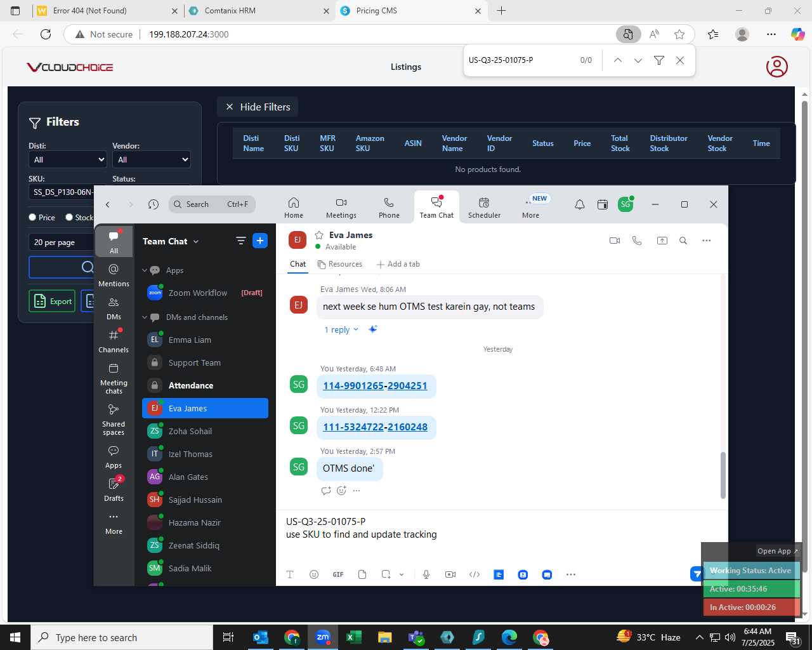Open Apps in Zoom sidebar

coord(114,457)
